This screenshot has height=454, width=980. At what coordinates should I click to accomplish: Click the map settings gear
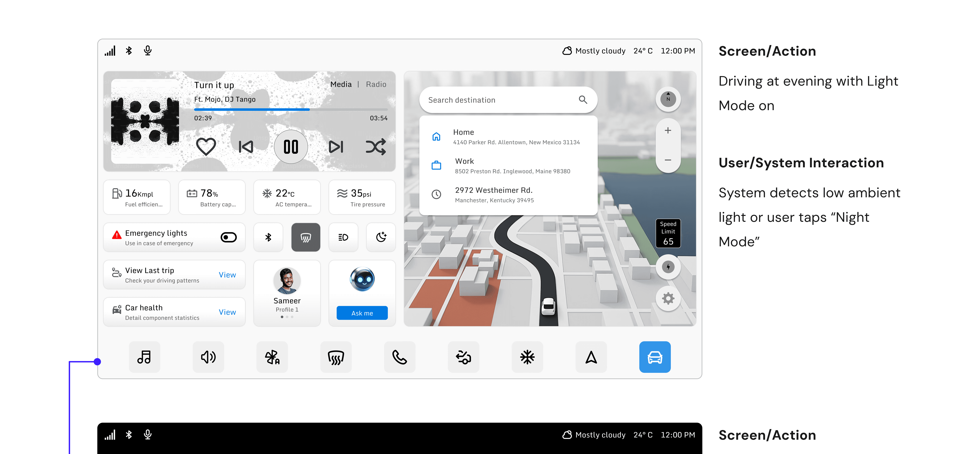click(x=668, y=298)
